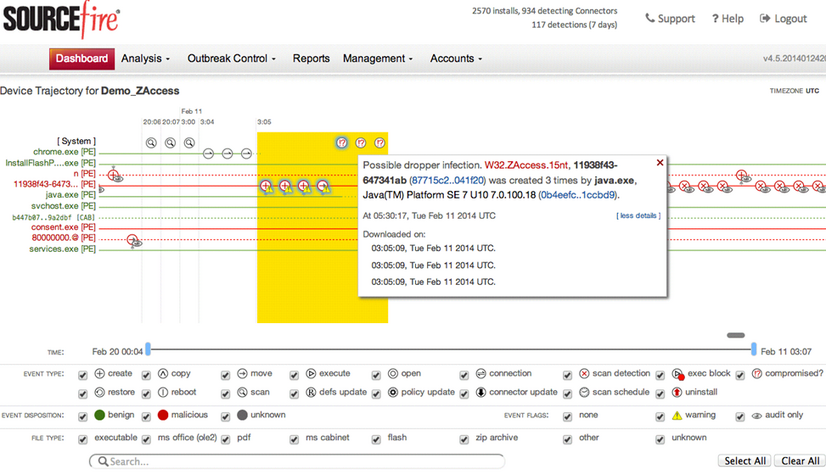826x475 pixels.
Task: Click the move event type icon
Action: pos(242,373)
